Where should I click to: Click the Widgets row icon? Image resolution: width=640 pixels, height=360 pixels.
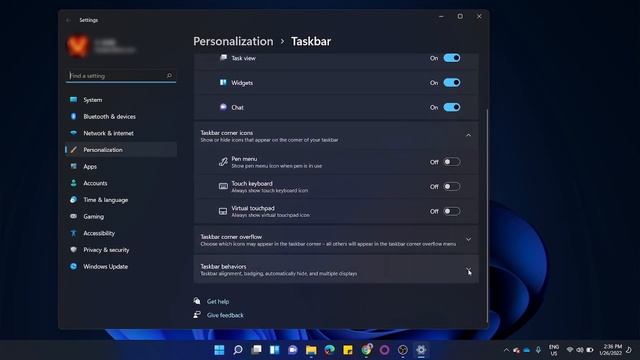223,82
